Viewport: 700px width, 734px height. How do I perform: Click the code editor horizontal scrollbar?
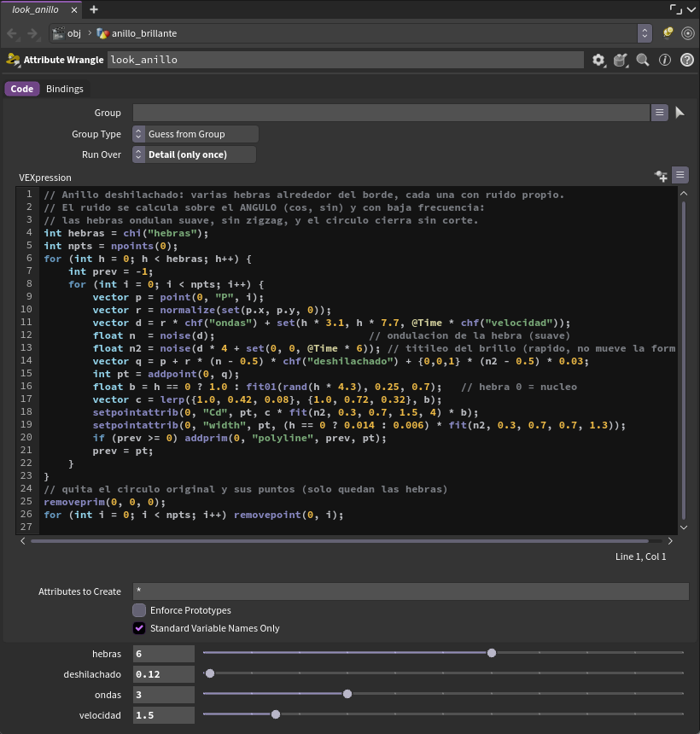[x=340, y=541]
